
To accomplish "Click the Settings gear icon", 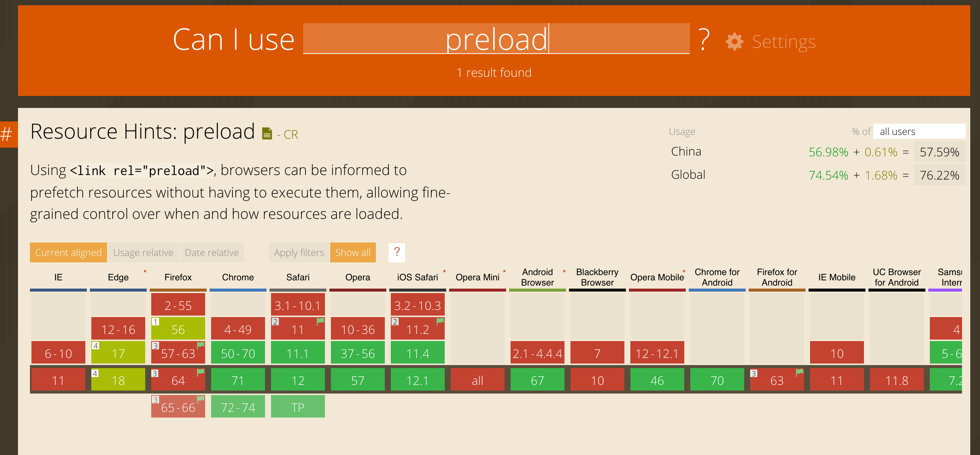I will tap(734, 42).
